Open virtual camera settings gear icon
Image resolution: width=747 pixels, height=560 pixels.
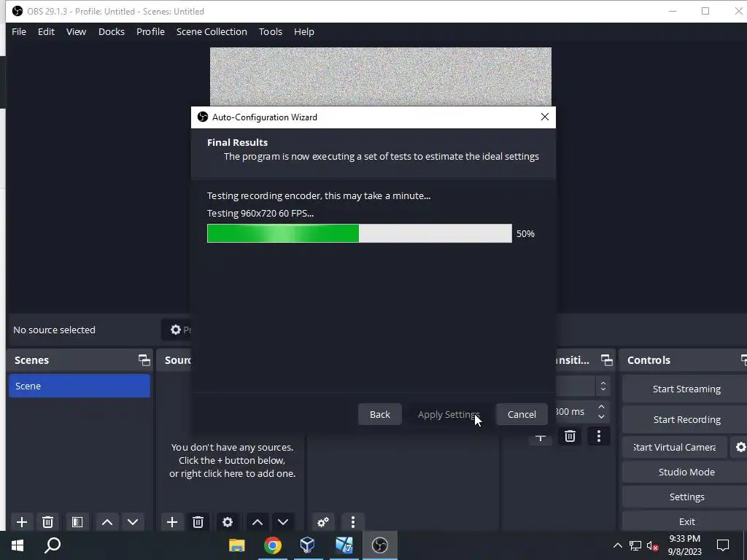(x=740, y=447)
